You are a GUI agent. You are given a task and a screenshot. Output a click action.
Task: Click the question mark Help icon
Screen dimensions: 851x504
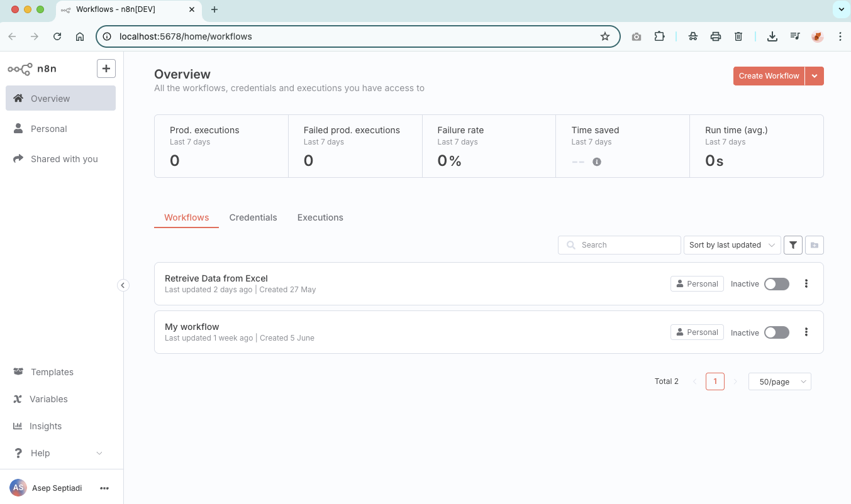[18, 453]
